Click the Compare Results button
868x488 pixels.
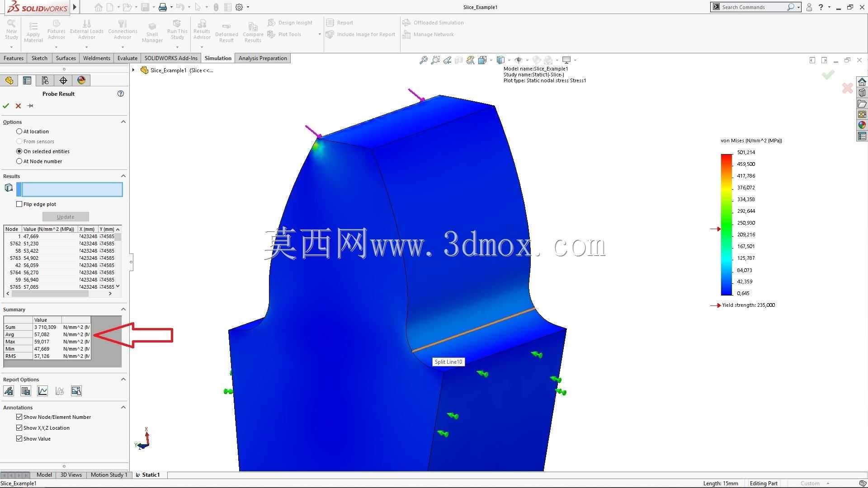pyautogui.click(x=253, y=33)
